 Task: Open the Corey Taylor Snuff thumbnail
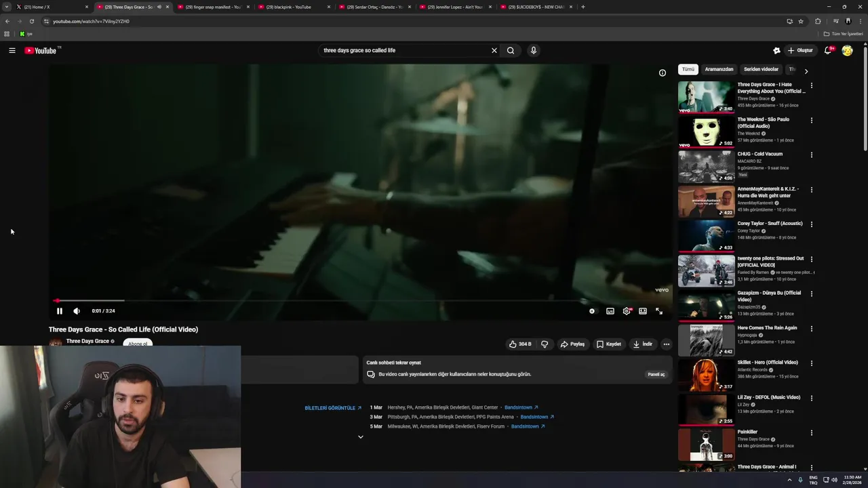[706, 236]
